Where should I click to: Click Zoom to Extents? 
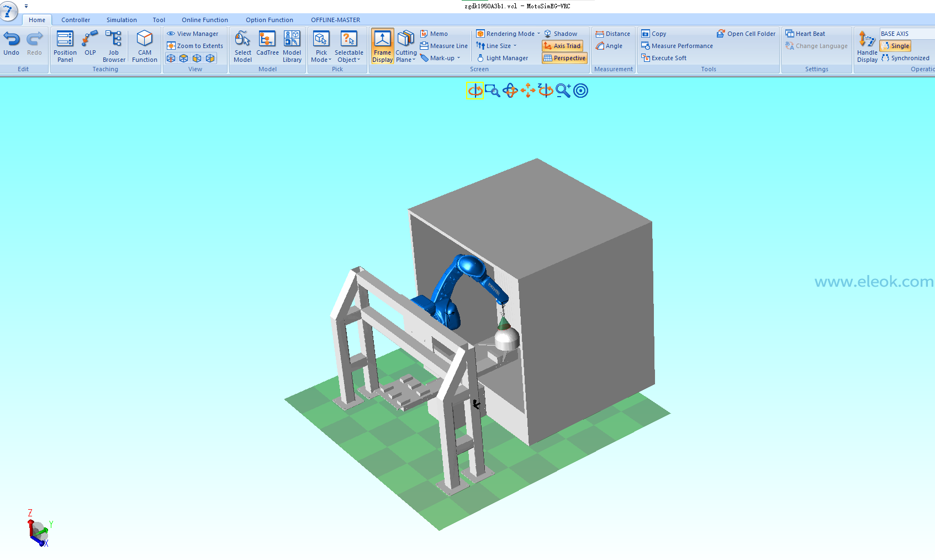195,46
